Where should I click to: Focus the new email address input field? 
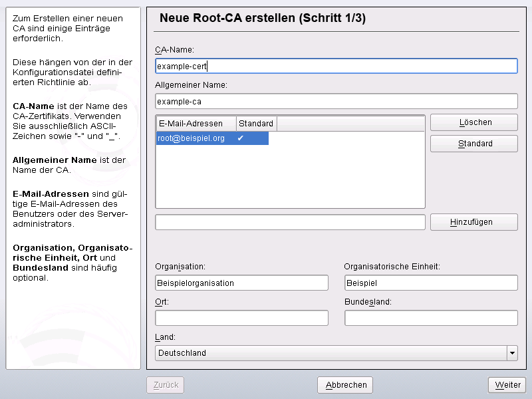[290, 222]
